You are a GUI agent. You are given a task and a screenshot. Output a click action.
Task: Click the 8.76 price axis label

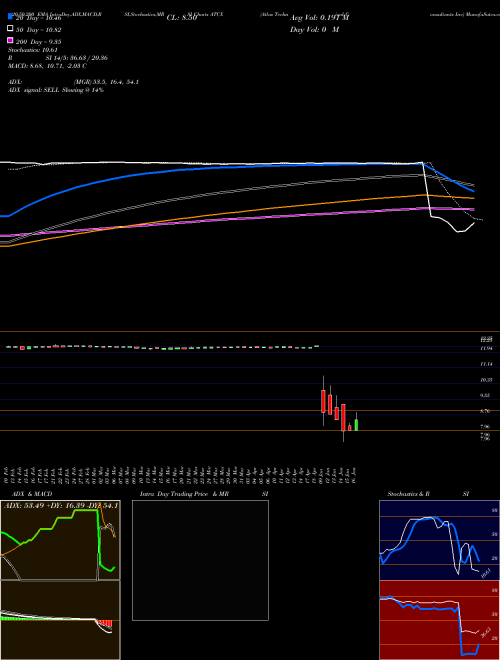[487, 411]
